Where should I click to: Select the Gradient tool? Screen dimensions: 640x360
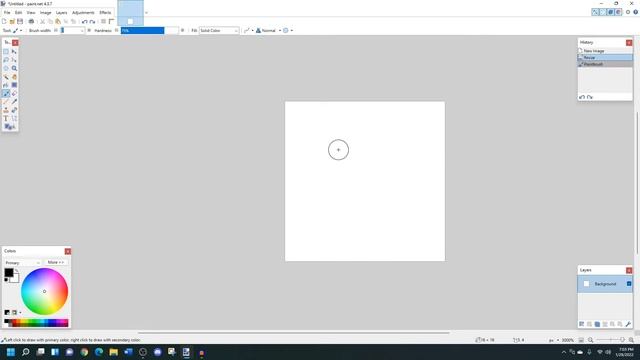(14, 85)
